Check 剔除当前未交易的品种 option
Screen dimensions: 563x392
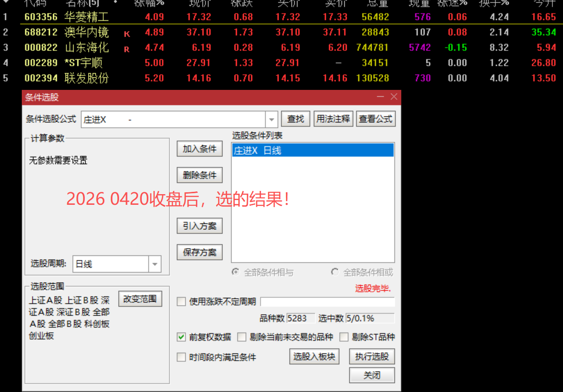241,337
